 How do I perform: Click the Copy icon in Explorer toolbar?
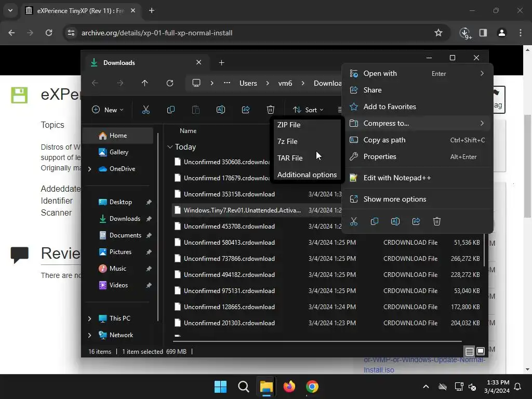[170, 110]
